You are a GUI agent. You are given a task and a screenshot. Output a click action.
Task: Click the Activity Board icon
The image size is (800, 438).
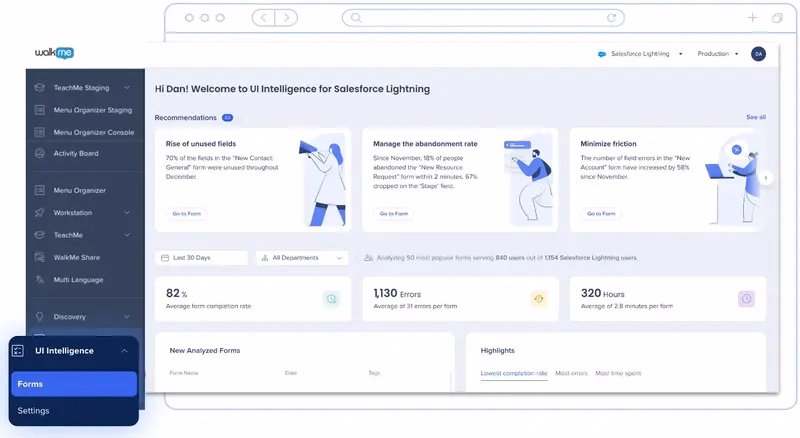(x=39, y=153)
